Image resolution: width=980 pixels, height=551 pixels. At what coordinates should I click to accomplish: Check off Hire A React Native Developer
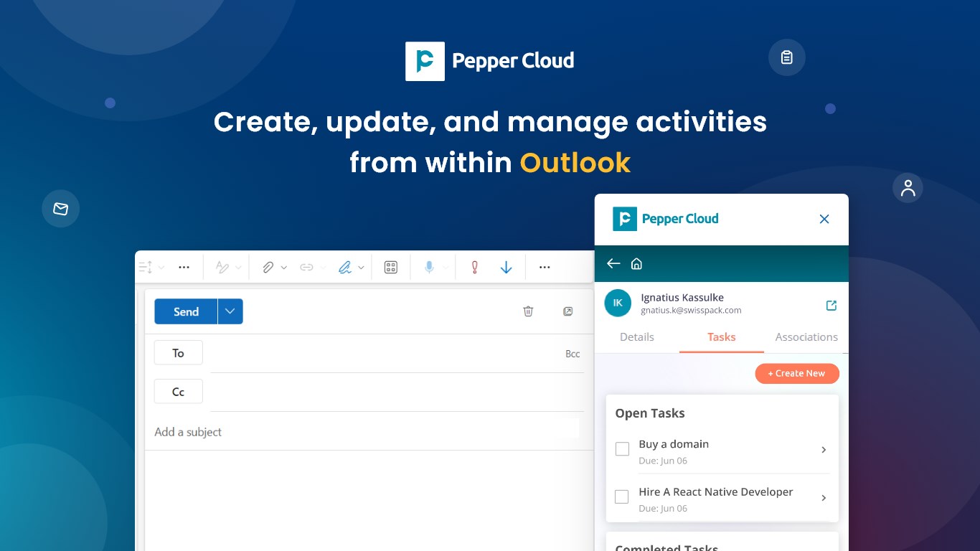coord(623,496)
